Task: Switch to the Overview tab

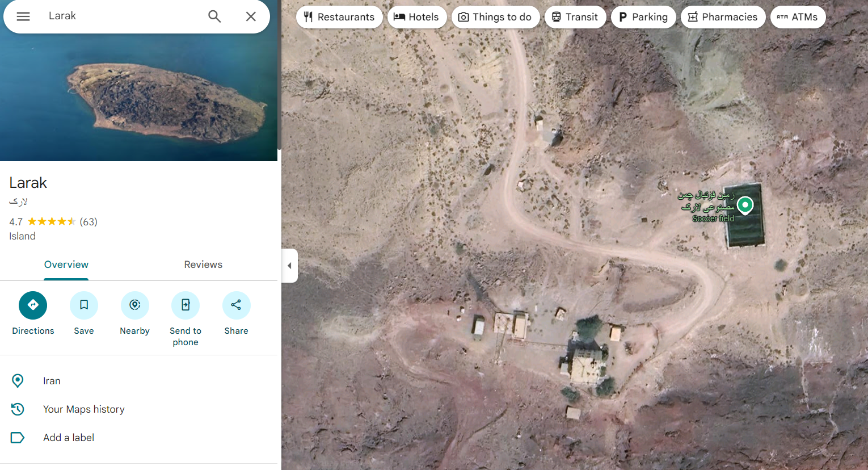Action: (x=66, y=265)
